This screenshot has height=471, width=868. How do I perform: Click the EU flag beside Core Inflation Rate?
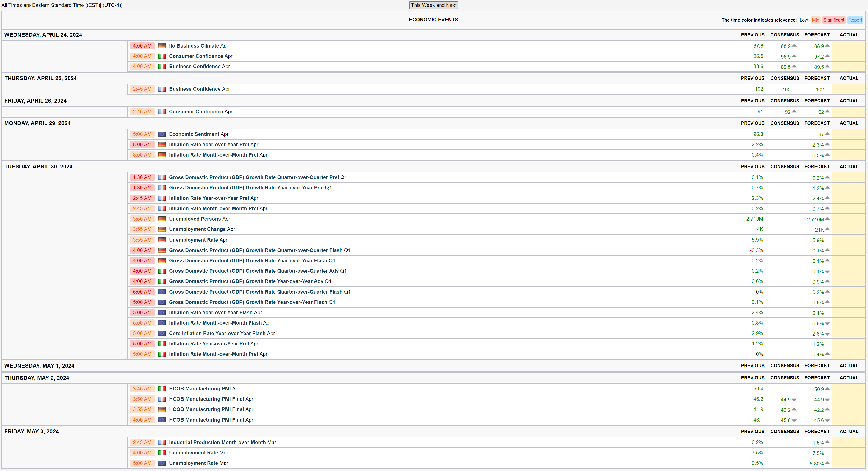pyautogui.click(x=162, y=334)
